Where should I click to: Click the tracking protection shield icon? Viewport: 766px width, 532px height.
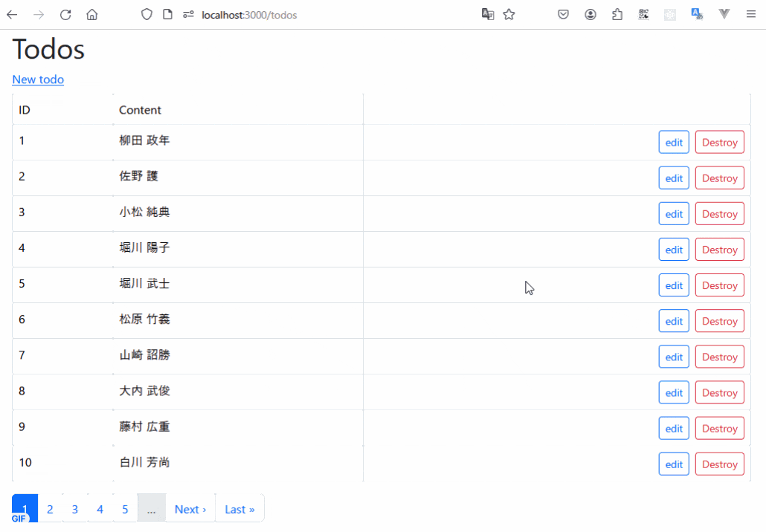pos(146,14)
